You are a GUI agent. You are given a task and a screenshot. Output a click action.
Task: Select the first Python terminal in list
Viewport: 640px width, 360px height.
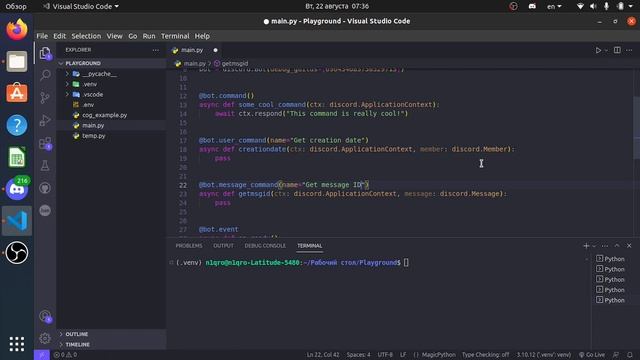pos(611,259)
